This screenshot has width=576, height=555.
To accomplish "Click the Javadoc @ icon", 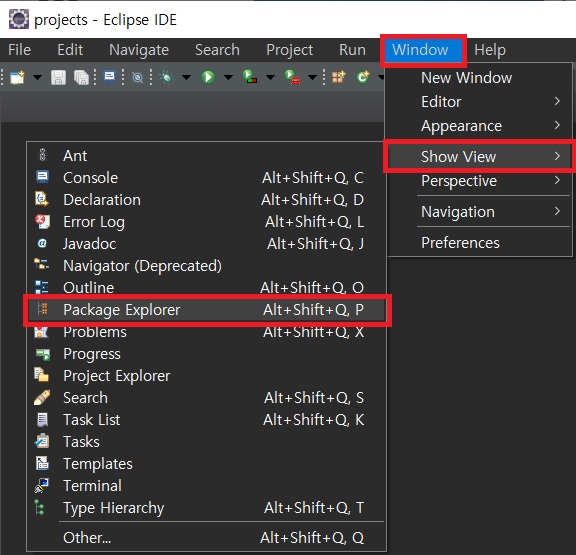I will pyautogui.click(x=42, y=243).
